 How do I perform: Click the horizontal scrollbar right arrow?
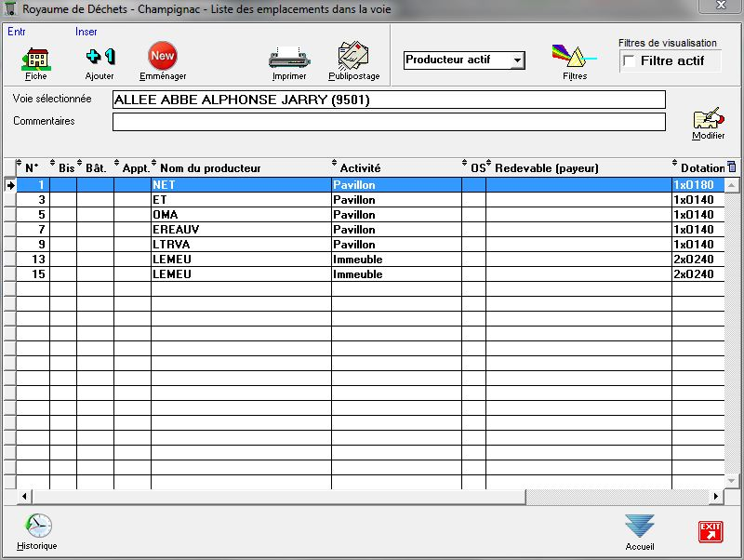point(717,496)
